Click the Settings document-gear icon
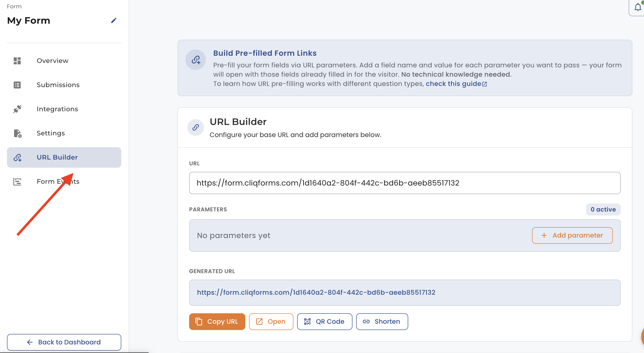644x353 pixels. (x=17, y=133)
